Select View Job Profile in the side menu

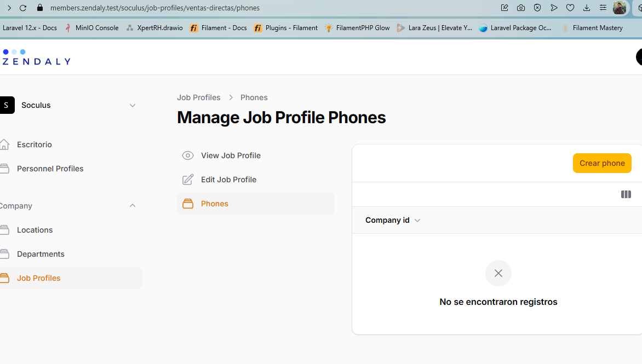(x=231, y=155)
